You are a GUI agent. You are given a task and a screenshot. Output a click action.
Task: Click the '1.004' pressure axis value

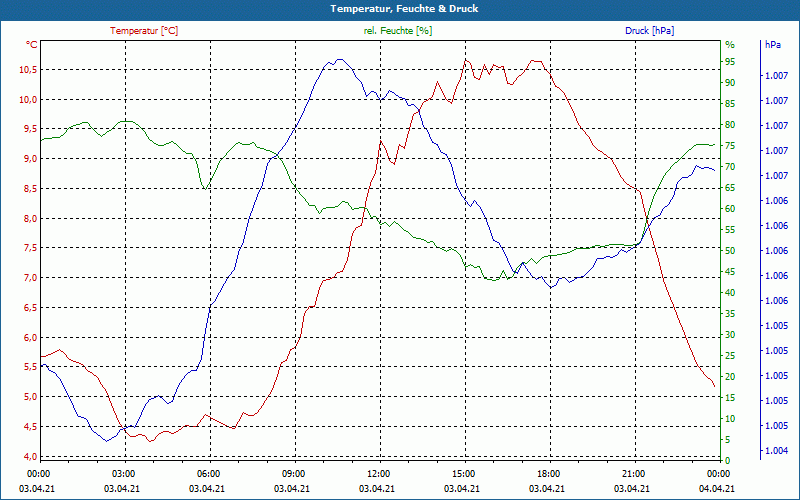pyautogui.click(x=776, y=451)
